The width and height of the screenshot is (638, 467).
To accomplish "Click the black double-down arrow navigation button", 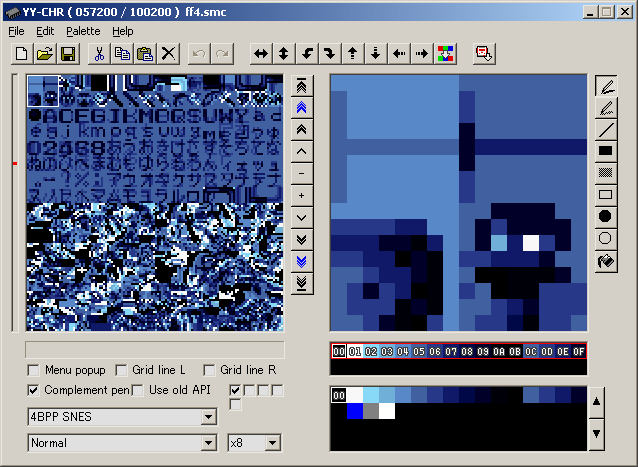I will [x=302, y=240].
